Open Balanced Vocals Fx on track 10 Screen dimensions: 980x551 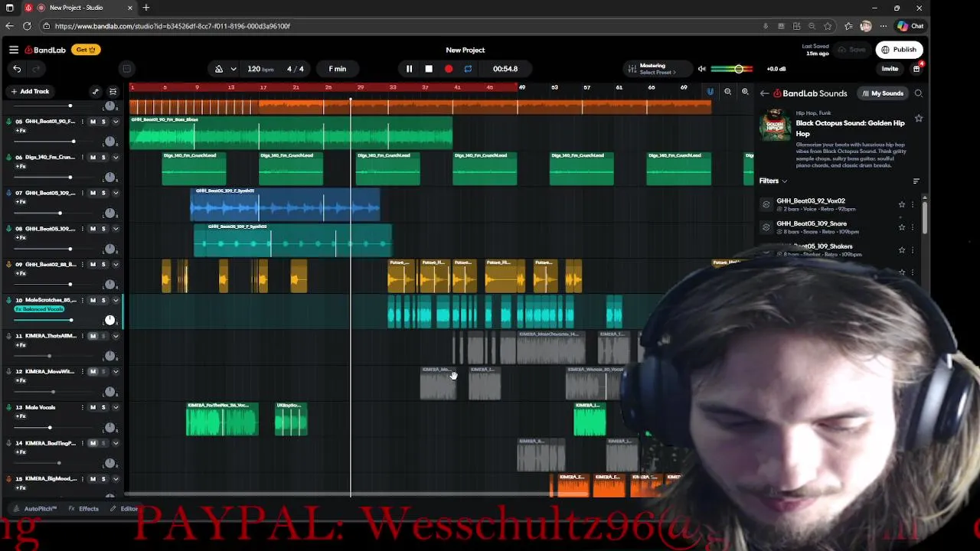(x=39, y=309)
